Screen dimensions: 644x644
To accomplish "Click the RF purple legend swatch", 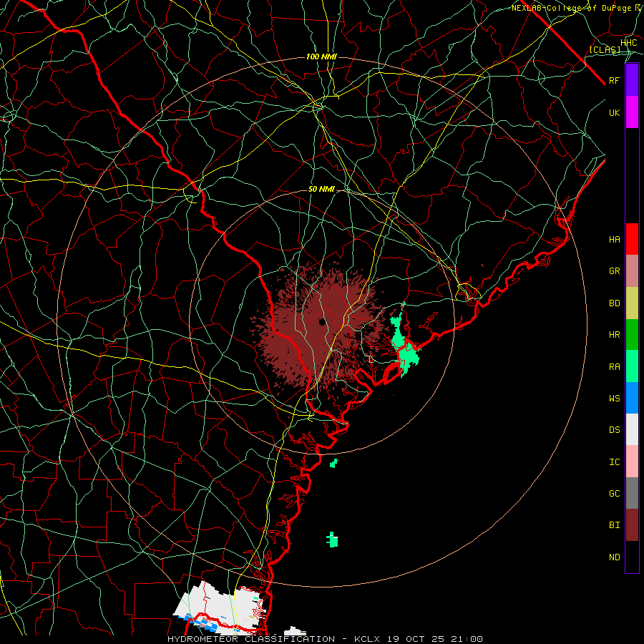I will click(x=632, y=80).
